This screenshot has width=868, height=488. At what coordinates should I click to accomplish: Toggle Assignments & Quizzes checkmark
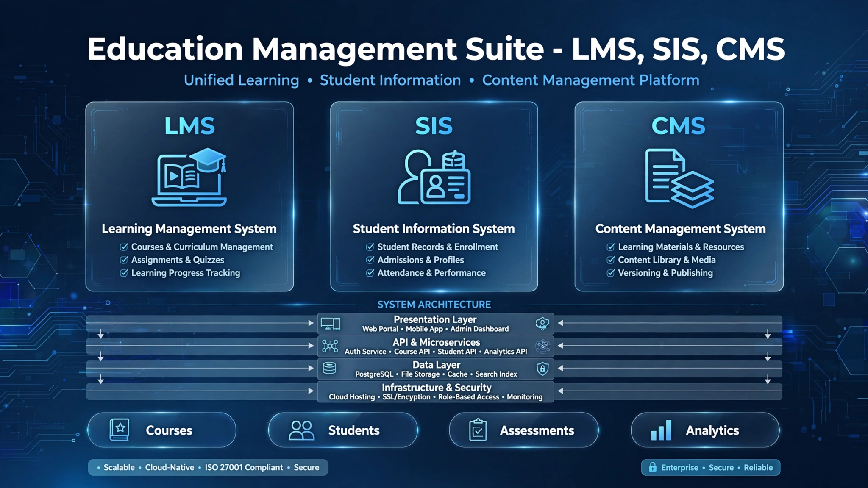[x=124, y=260]
